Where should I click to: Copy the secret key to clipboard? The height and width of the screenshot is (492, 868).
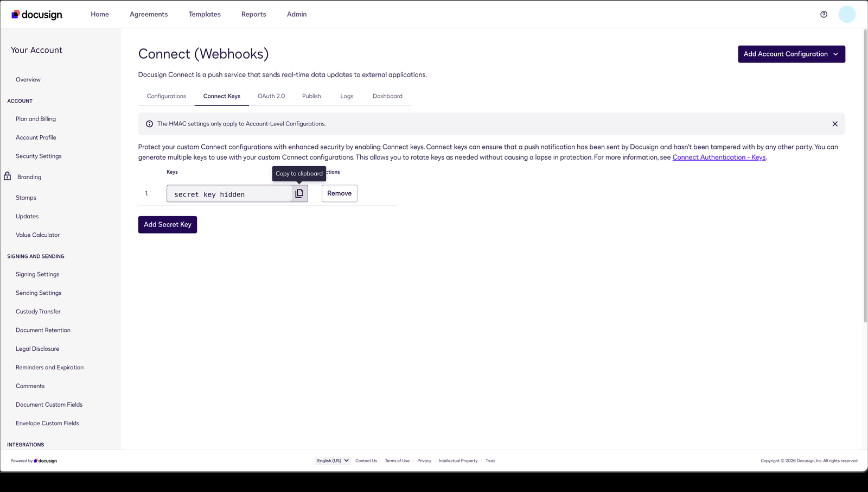pos(299,193)
